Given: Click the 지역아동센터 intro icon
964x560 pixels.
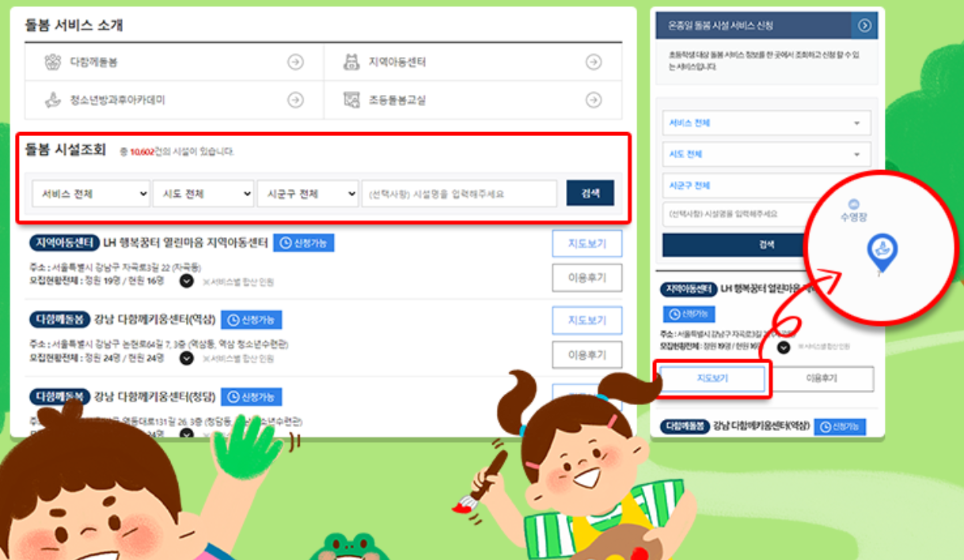Looking at the screenshot, I should point(352,62).
